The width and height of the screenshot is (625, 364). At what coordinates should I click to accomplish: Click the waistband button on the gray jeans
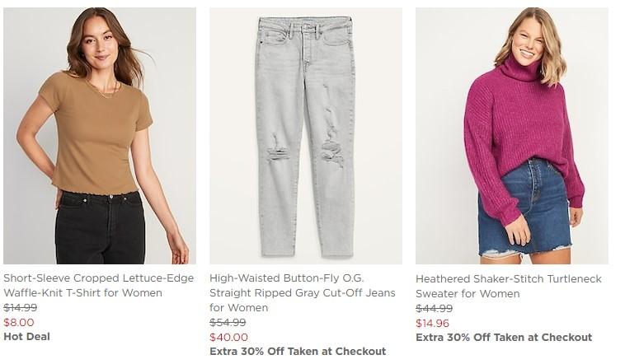(x=305, y=30)
